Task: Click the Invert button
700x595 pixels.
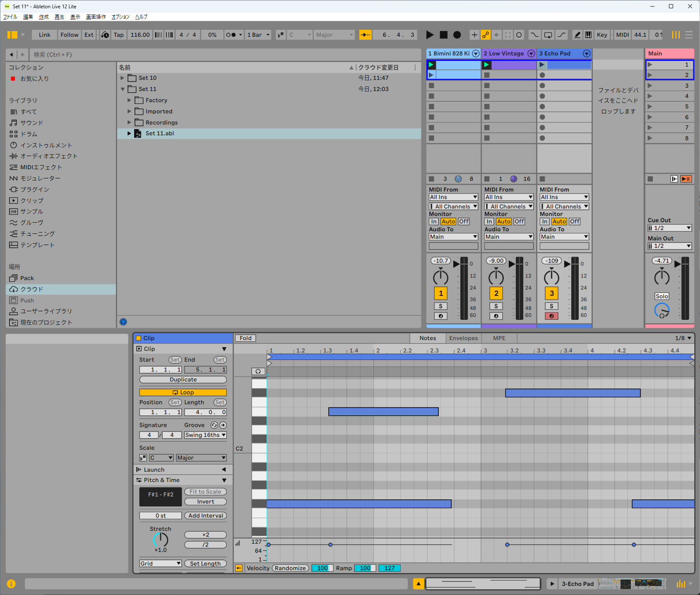Action: click(x=205, y=501)
